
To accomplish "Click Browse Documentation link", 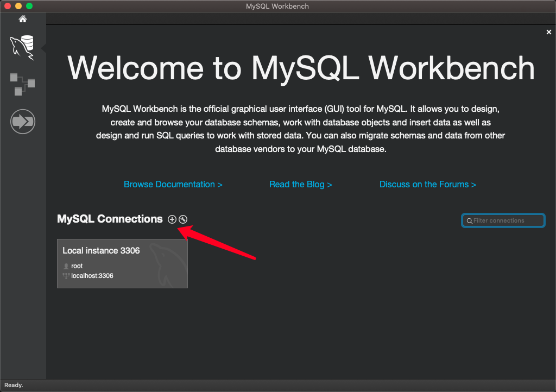I will pos(173,184).
